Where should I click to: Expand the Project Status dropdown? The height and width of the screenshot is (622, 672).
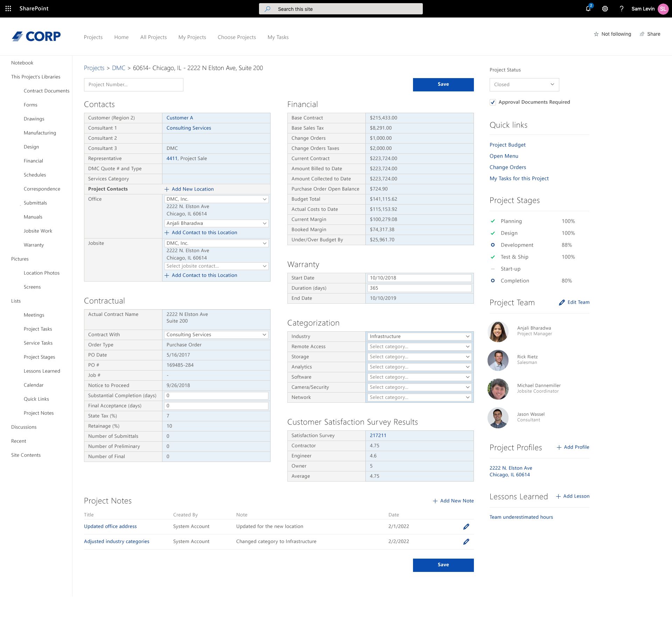click(x=524, y=84)
